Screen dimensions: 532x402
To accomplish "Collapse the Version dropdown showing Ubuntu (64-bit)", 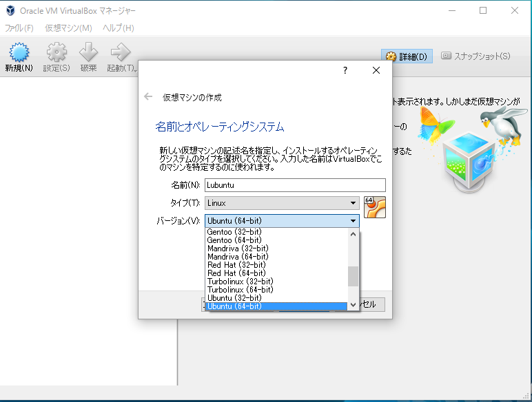I will pos(282,221).
